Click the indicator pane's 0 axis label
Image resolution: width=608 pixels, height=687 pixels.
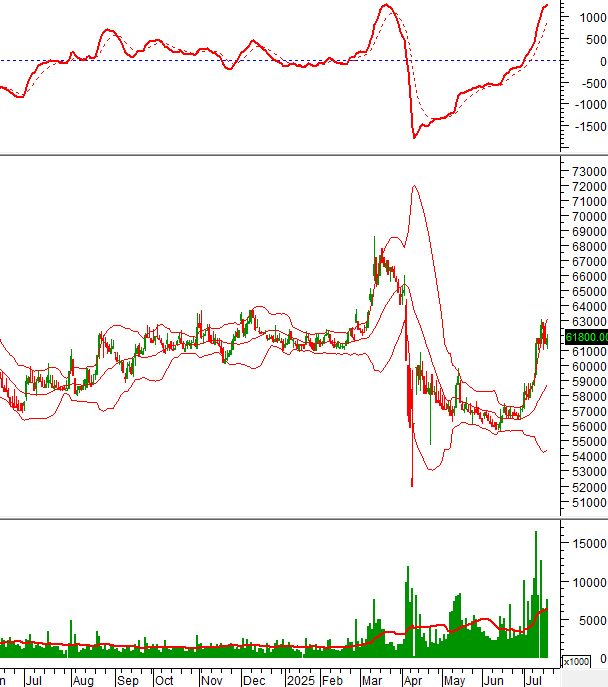point(604,62)
